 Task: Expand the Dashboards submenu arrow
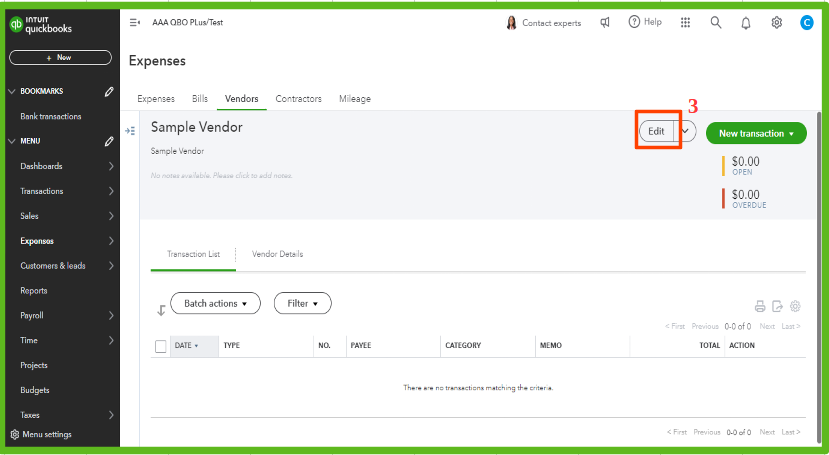pos(111,166)
